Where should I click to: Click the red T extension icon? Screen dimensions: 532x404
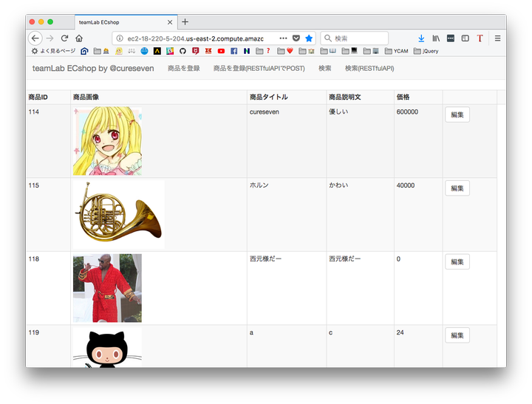pyautogui.click(x=480, y=38)
